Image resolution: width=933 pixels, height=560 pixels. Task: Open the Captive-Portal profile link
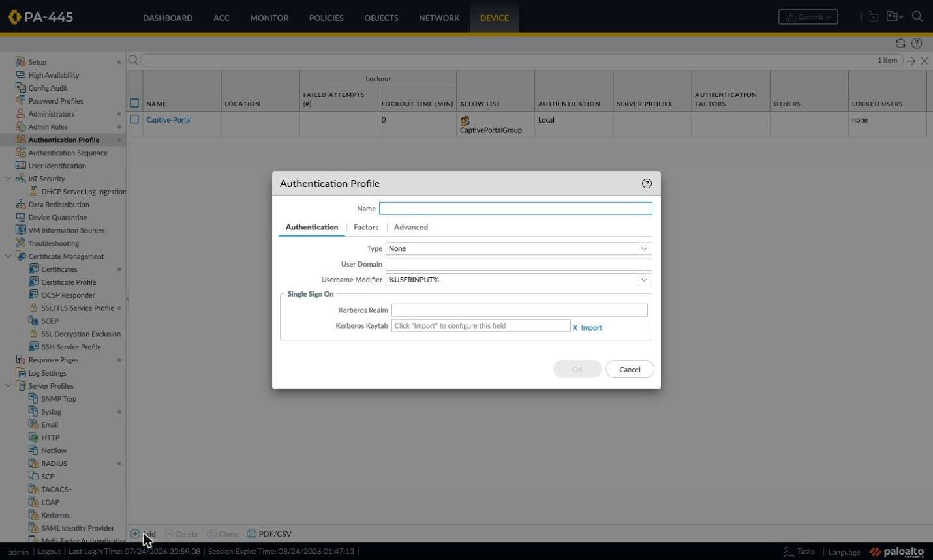pos(169,120)
